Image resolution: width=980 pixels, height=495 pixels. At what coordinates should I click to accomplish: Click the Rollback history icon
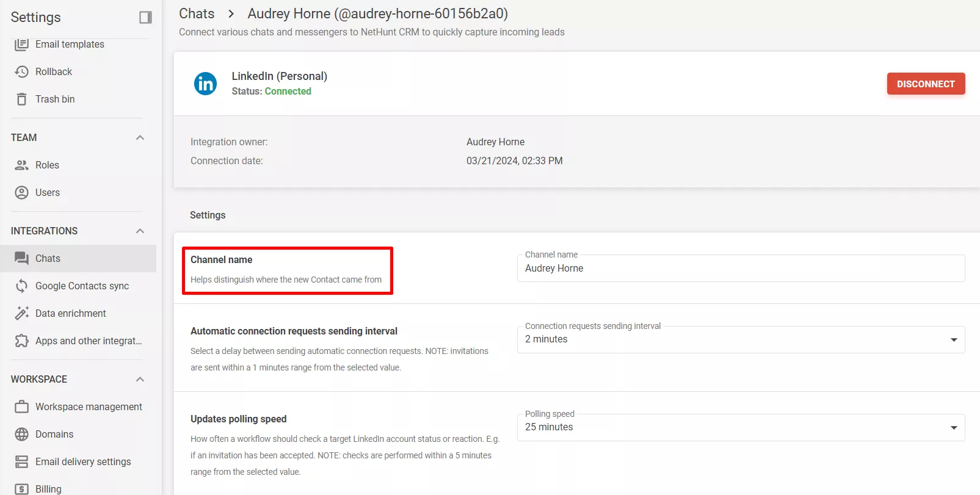[x=21, y=71]
